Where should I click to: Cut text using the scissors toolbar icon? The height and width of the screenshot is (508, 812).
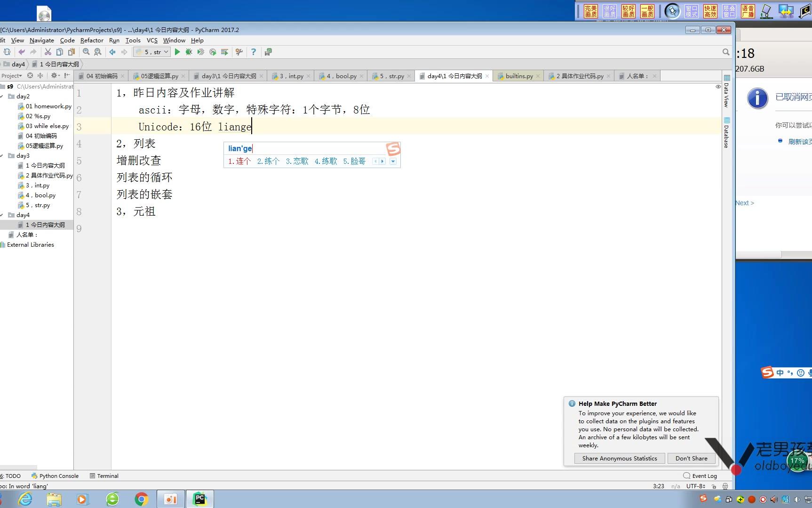click(x=48, y=52)
